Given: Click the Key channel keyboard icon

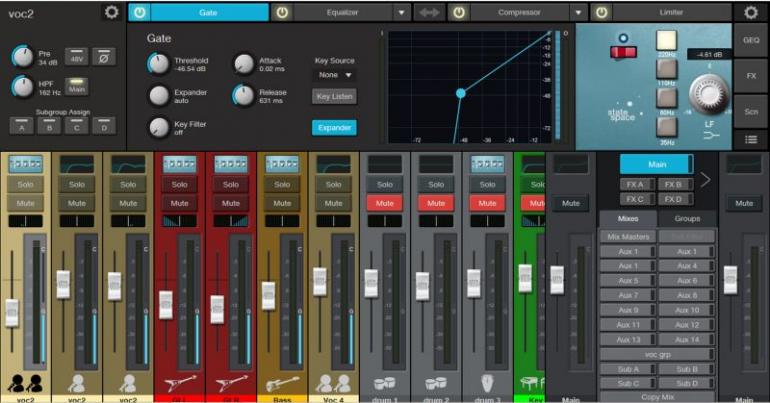Looking at the screenshot, I should tap(532, 383).
